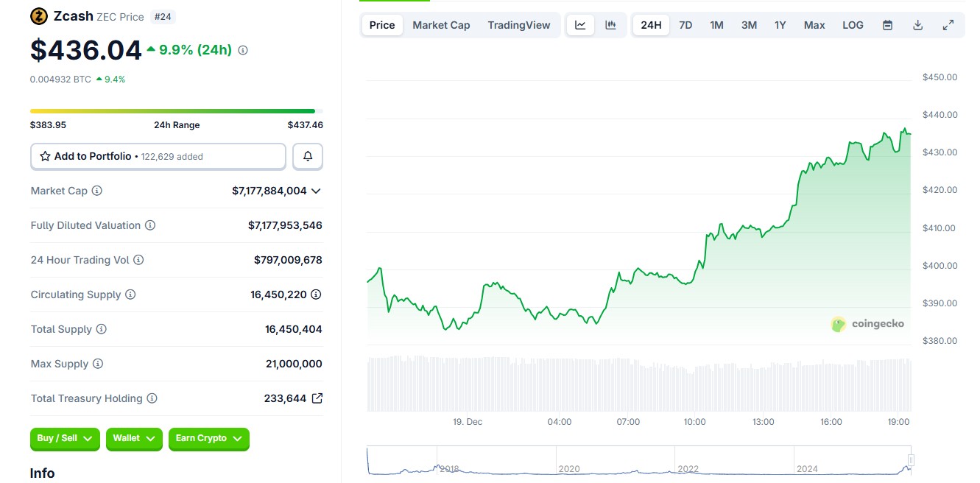This screenshot has height=483, width=980.
Task: Switch to line chart view icon
Action: pyautogui.click(x=580, y=25)
